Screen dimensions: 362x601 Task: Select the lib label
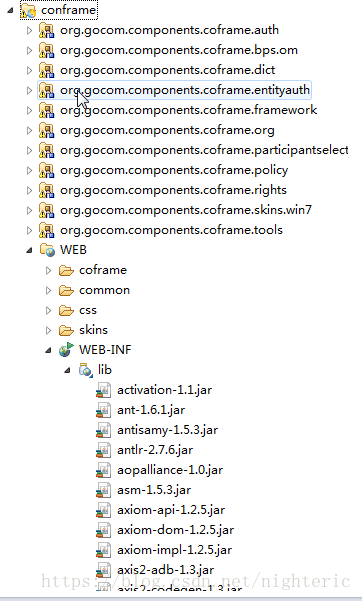point(105,370)
